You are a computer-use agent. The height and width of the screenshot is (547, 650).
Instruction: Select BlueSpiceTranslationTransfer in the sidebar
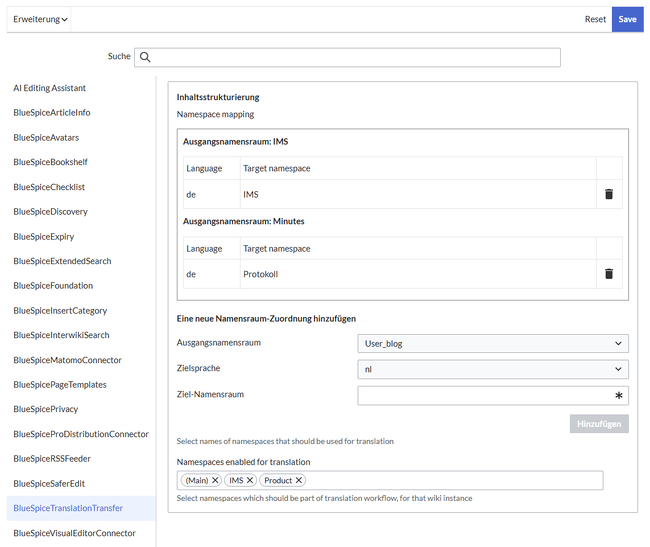click(68, 508)
